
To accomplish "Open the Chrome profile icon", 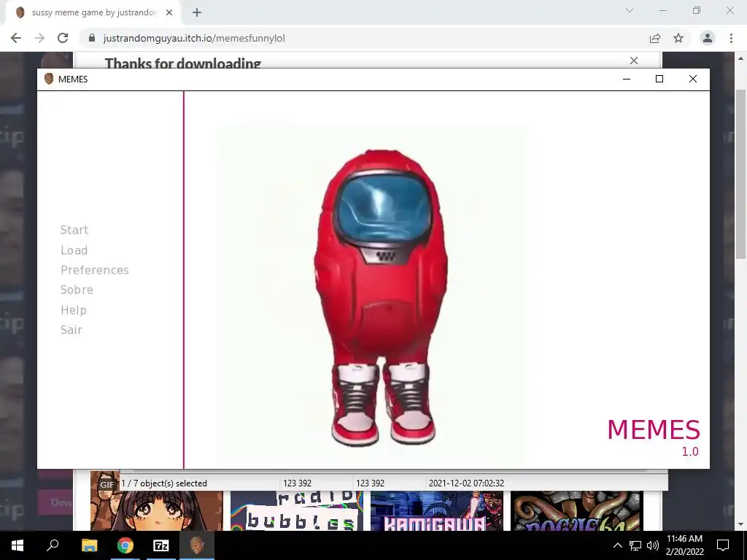I will point(708,38).
